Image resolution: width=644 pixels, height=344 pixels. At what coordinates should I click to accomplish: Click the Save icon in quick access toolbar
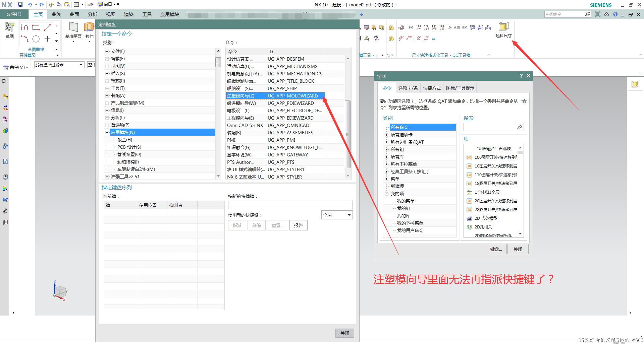(20, 5)
